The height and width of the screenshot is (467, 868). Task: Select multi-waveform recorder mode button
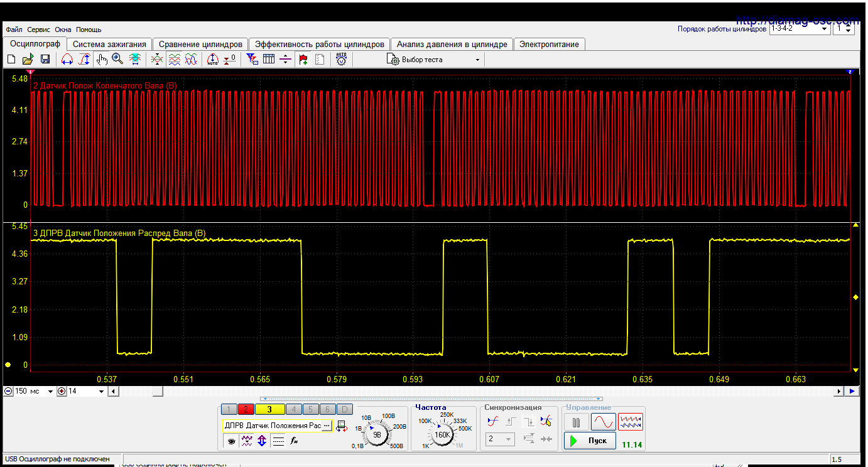point(631,422)
